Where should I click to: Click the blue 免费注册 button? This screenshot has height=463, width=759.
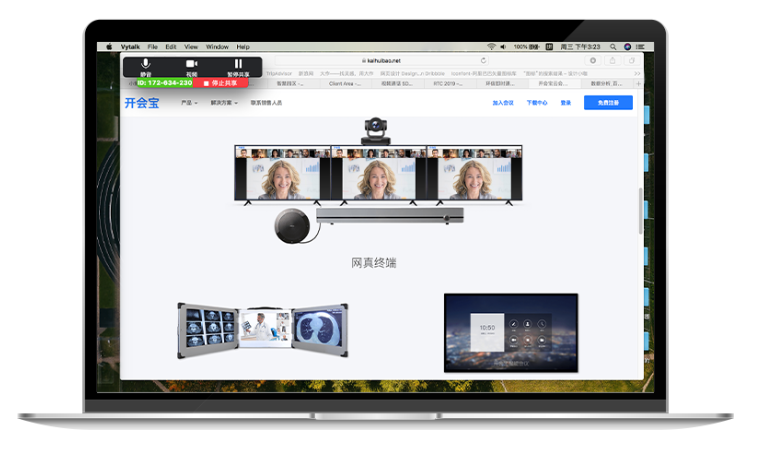pyautogui.click(x=608, y=103)
